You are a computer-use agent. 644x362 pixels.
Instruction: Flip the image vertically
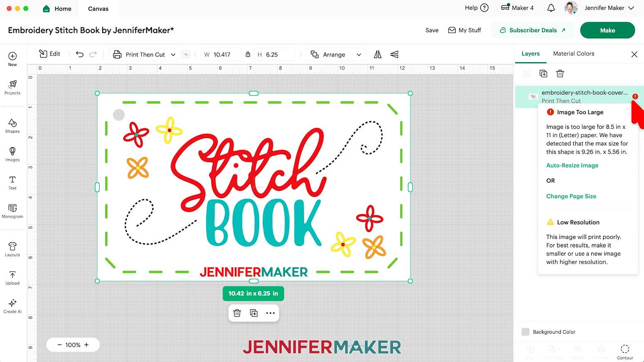click(394, 54)
